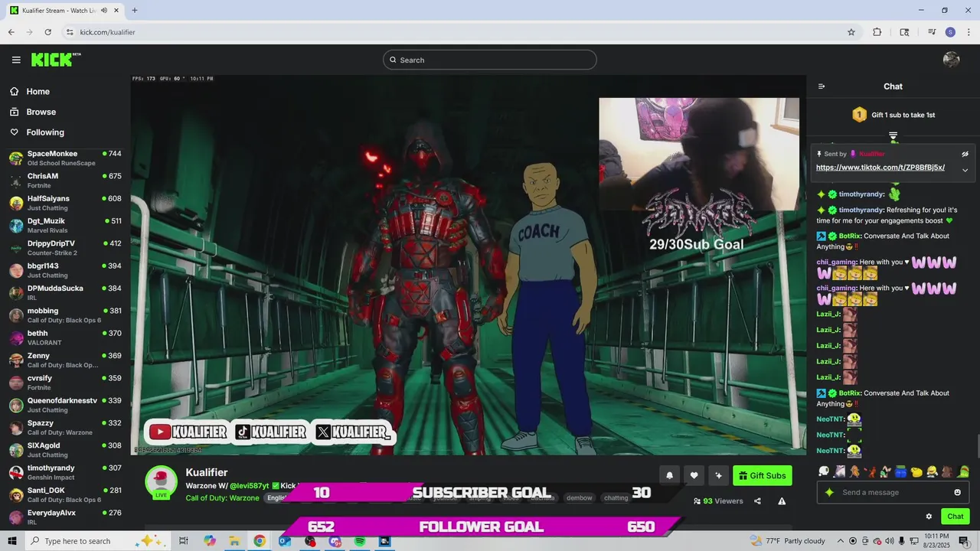This screenshot has height=551, width=980.
Task: Collapse the chat panel arrow icon
Action: 822,86
